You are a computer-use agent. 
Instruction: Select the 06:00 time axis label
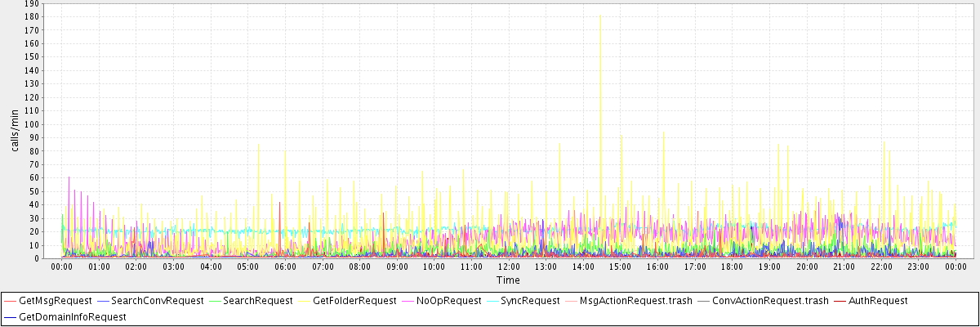coord(285,267)
